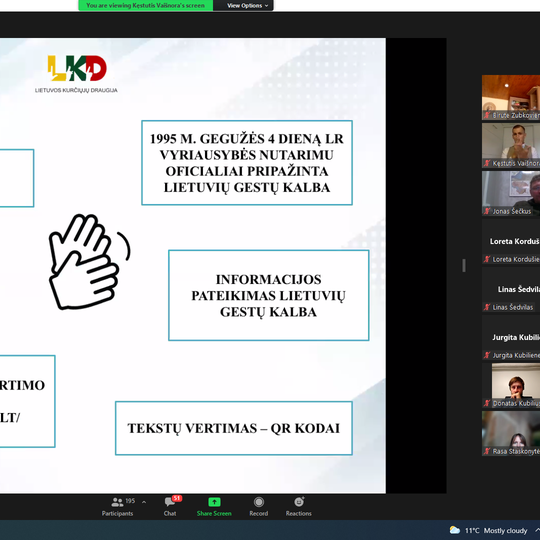Click the weather cloud icon in taskbar

(455, 530)
